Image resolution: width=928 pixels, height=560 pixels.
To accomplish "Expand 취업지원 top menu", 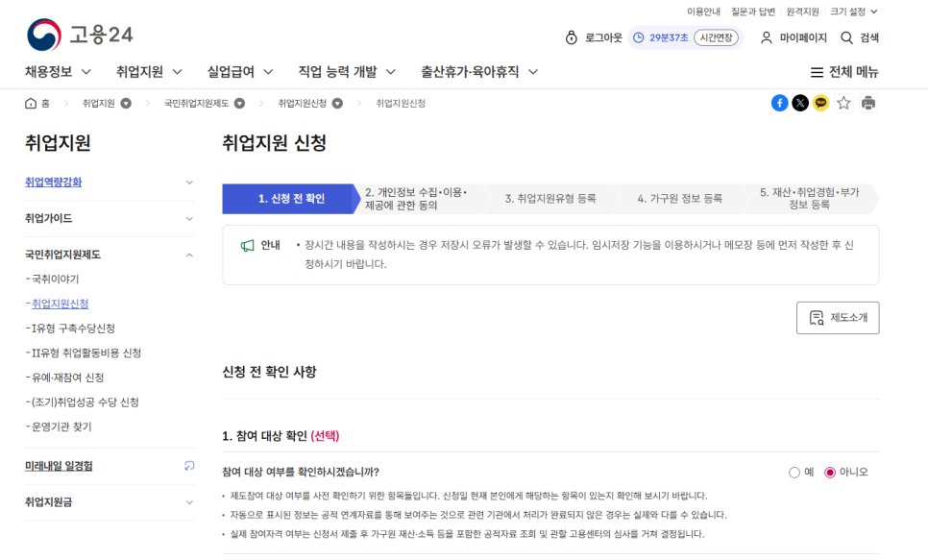I will 149,72.
